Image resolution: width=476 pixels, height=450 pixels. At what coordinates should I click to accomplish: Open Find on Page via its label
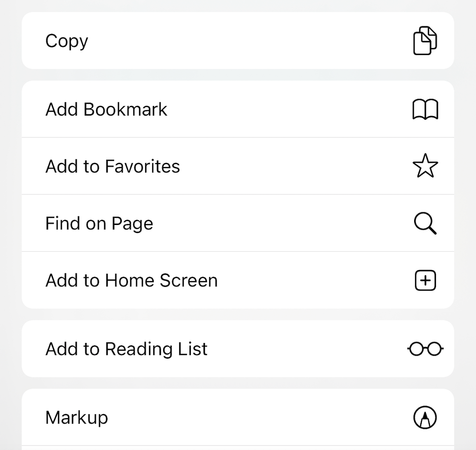point(99,224)
